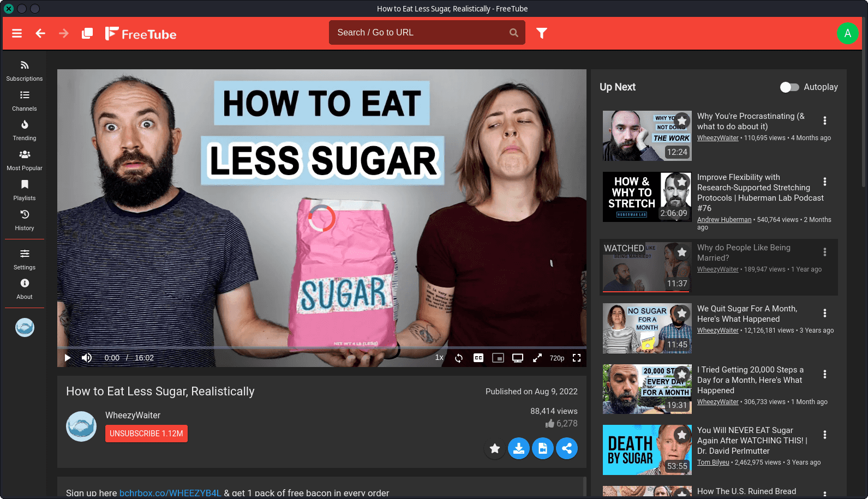The height and width of the screenshot is (499, 868).
Task: Favorite 'No Sugar For A Month' thumbnail star
Action: 682,313
